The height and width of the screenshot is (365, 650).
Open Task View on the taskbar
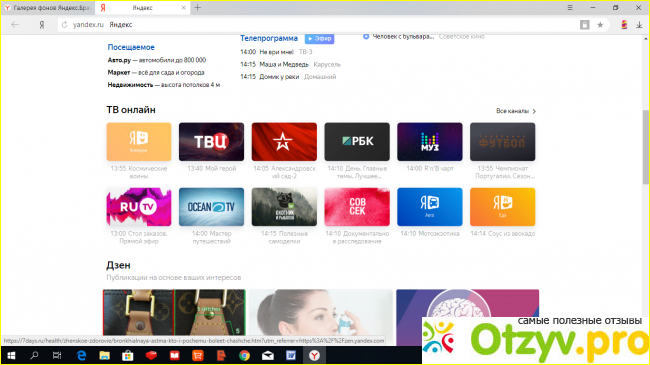click(57, 355)
